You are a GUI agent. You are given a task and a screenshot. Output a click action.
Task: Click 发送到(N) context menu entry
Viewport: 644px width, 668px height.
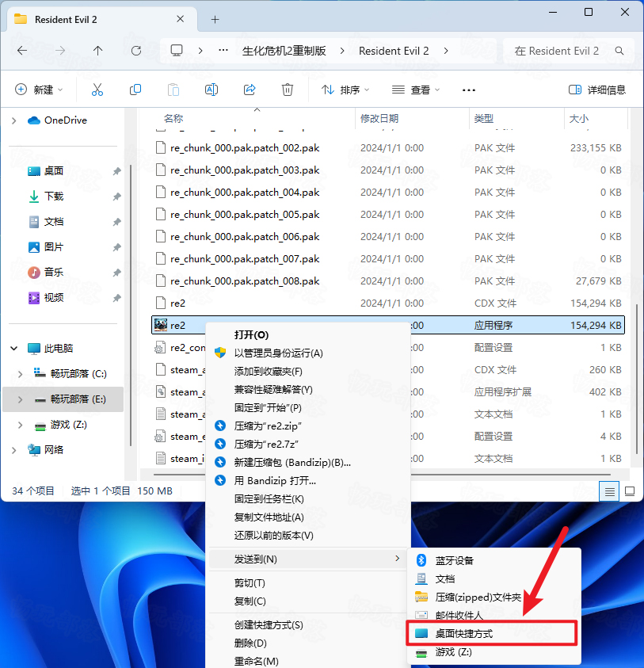coord(308,559)
